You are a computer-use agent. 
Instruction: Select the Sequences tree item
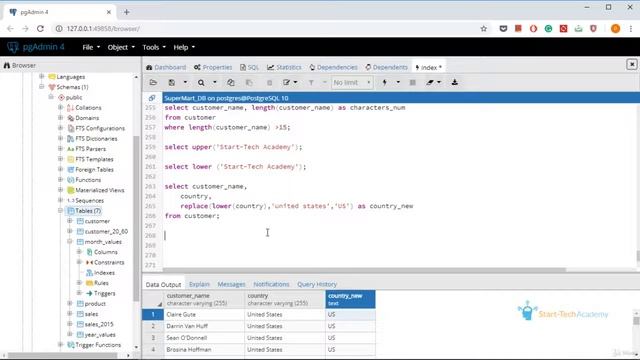85,200
